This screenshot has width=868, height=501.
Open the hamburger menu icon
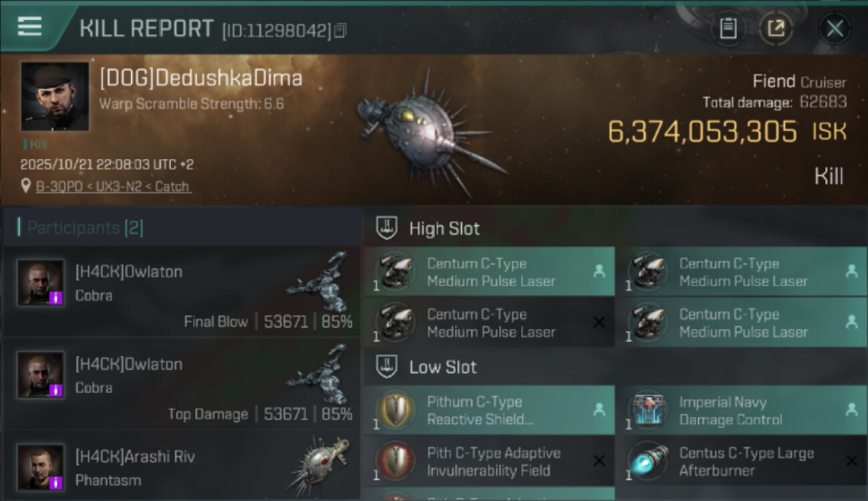click(x=29, y=26)
